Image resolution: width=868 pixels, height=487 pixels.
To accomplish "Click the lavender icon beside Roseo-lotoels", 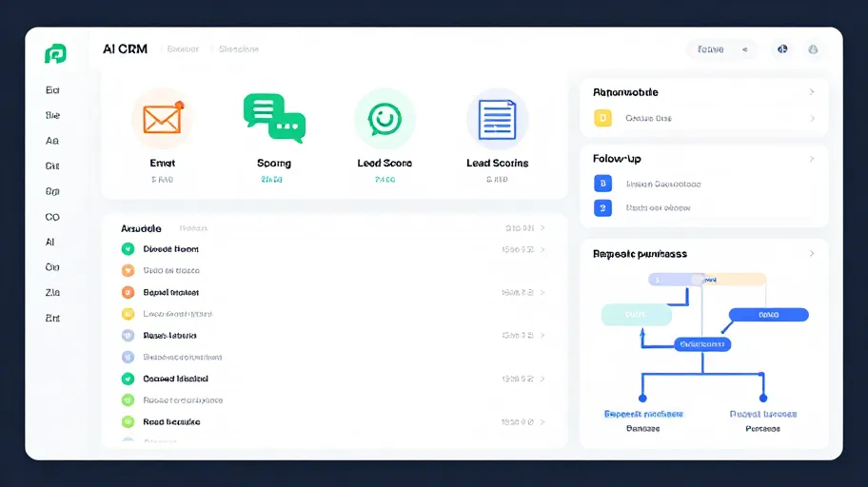I will coord(128,336).
